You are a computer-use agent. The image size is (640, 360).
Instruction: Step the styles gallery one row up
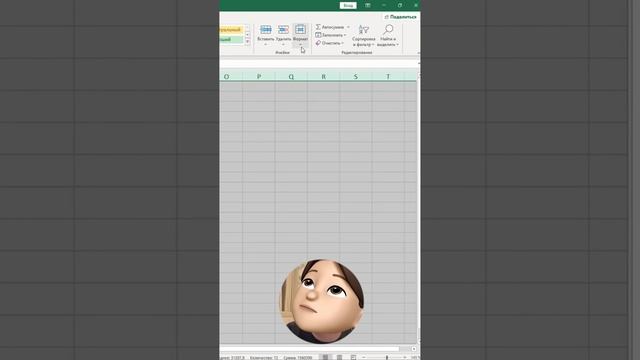point(247,28)
